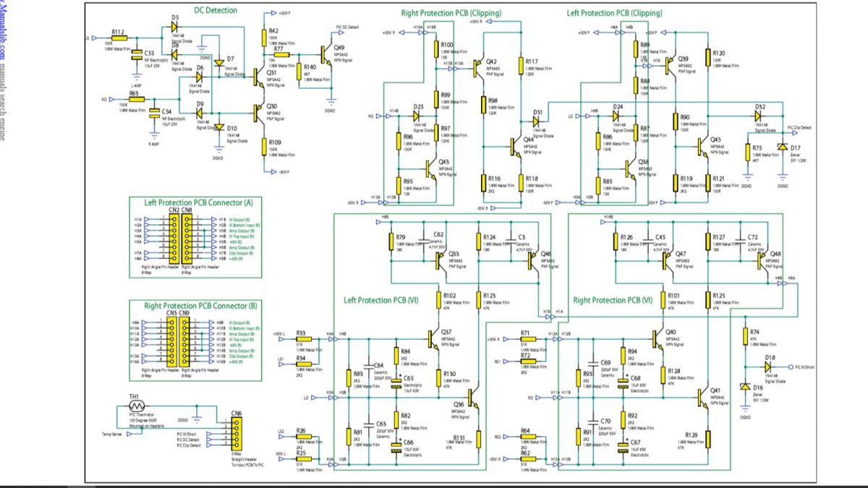
Task: Click the CN2 pin header connector
Action: point(174,239)
